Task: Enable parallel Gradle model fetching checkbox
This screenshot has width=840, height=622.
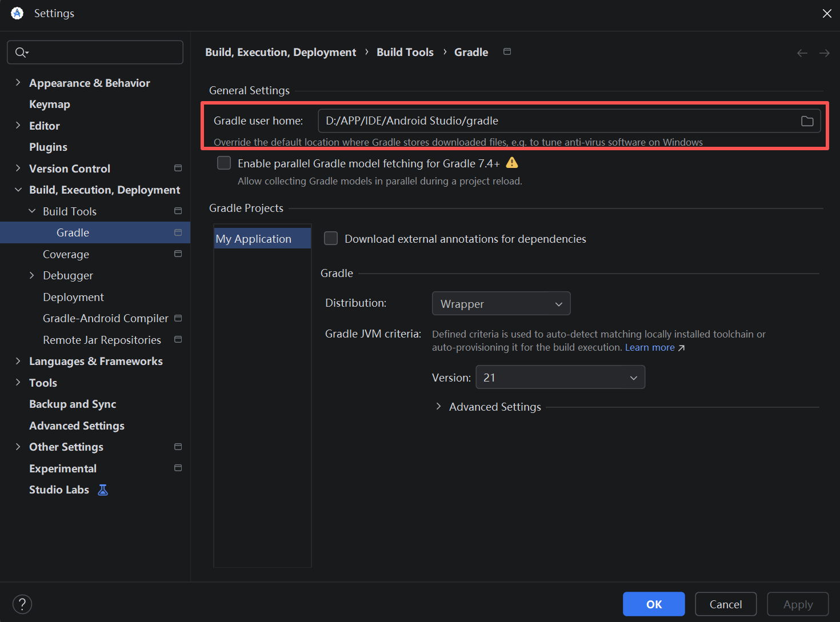Action: pos(224,163)
